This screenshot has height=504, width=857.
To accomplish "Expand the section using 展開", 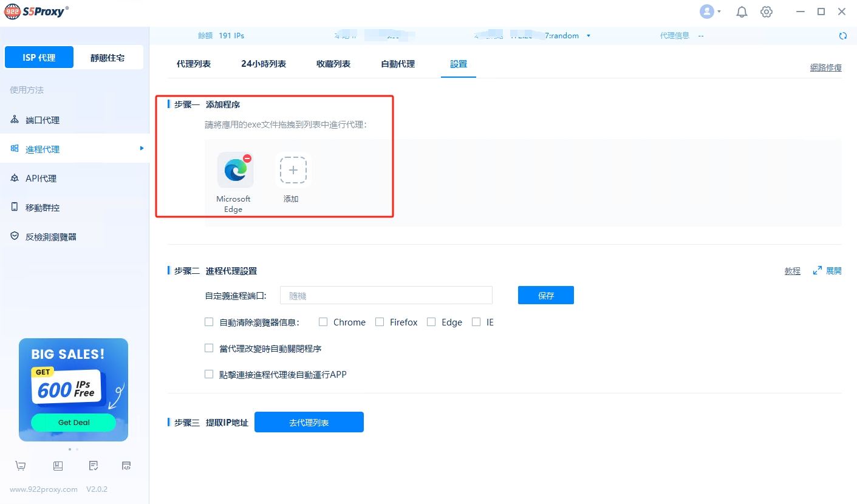I will 827,271.
